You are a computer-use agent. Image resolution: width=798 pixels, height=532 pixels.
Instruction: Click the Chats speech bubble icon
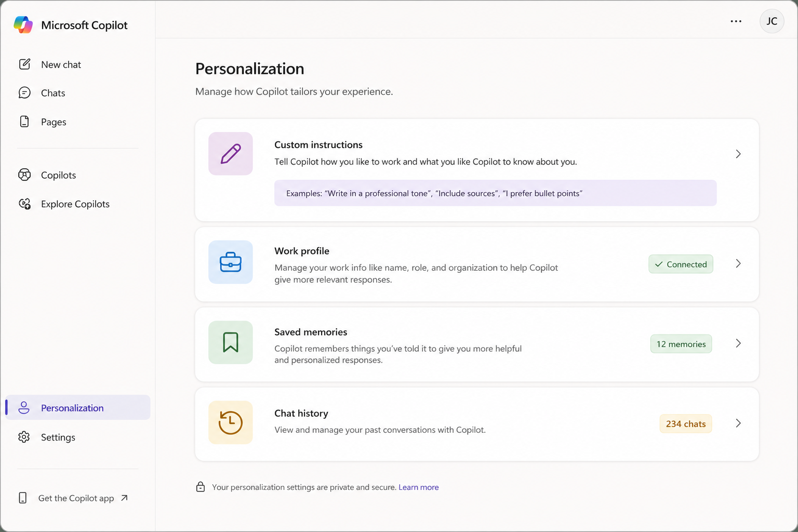24,92
